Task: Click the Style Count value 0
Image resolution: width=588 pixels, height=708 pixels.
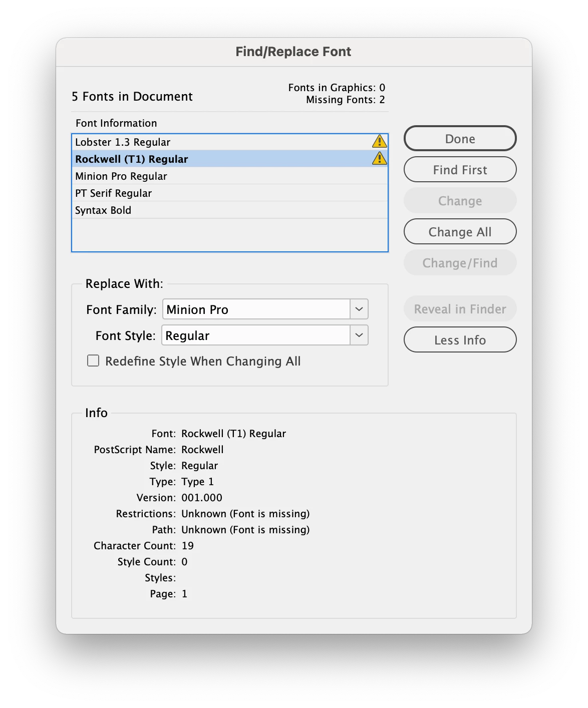Action: click(x=184, y=561)
